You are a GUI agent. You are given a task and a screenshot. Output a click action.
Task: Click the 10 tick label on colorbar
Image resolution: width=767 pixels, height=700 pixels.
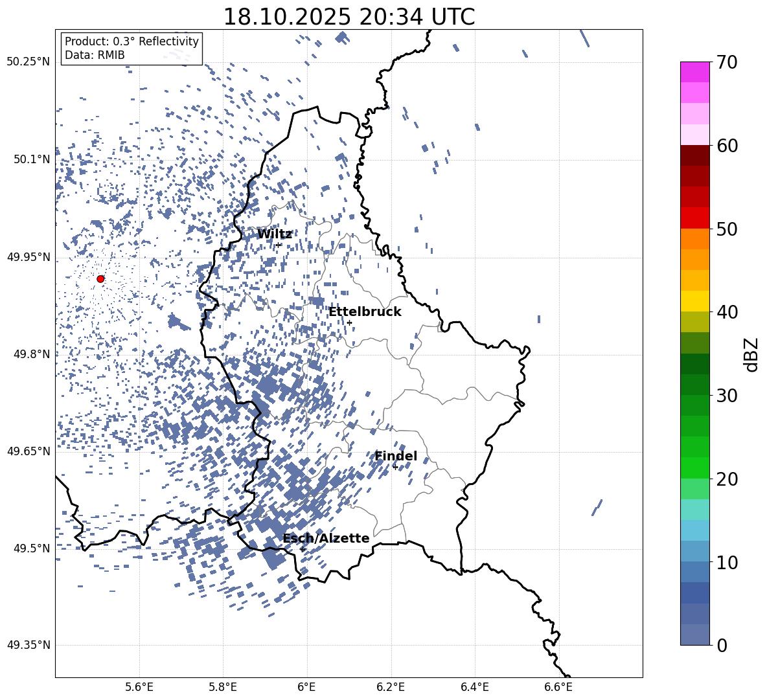click(727, 562)
